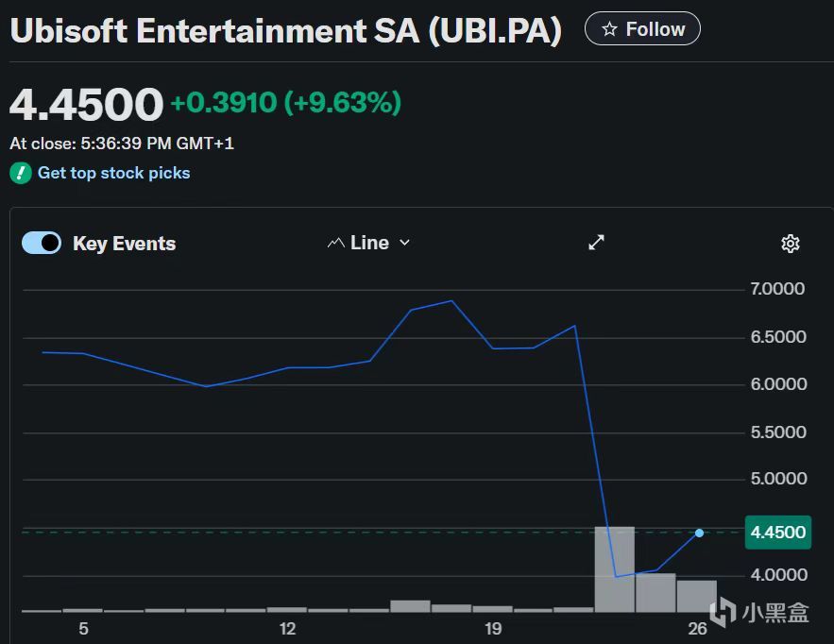Select date label 19 on the x-axis
Image resolution: width=834 pixels, height=644 pixels.
pyautogui.click(x=492, y=629)
